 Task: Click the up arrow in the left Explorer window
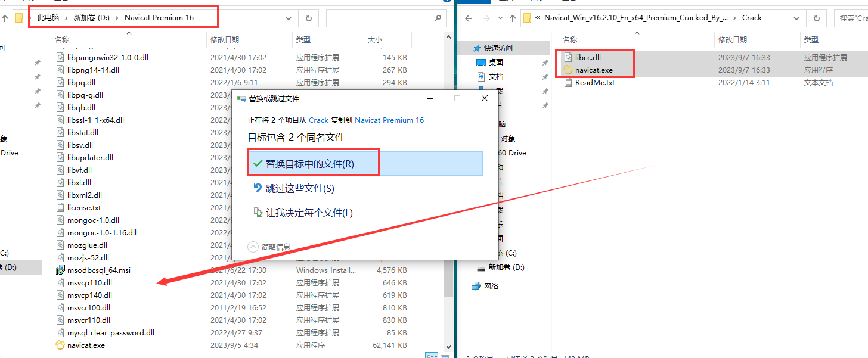coord(5,18)
